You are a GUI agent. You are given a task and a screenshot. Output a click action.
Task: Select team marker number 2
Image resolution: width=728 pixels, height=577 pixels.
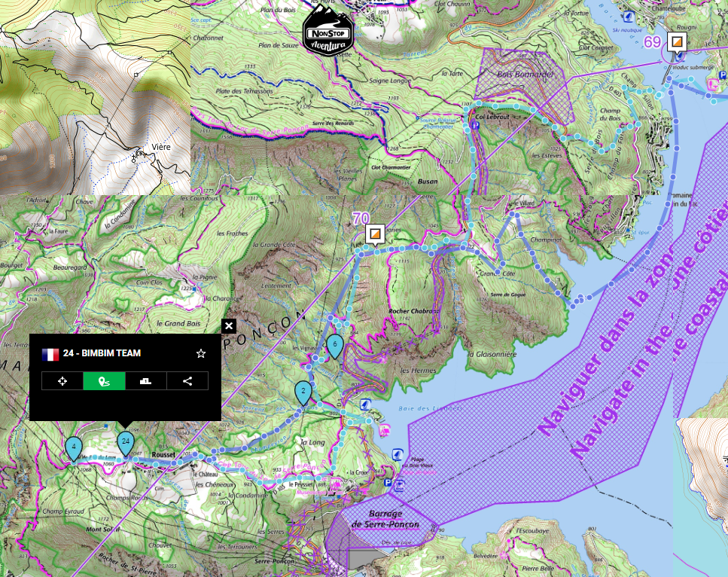coord(303,392)
